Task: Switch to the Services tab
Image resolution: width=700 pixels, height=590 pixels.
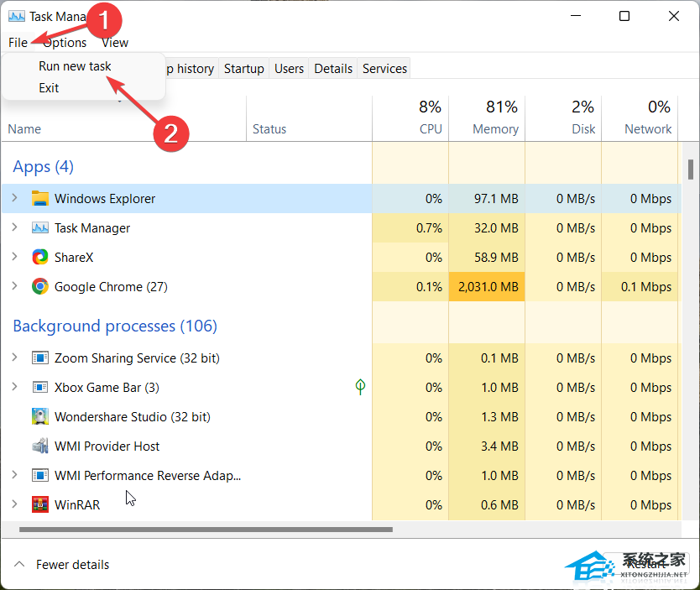Action: (384, 69)
